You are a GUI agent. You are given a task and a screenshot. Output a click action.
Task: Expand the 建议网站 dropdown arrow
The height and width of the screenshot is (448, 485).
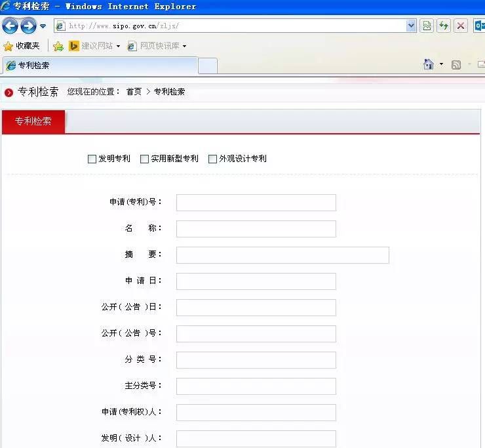point(118,46)
